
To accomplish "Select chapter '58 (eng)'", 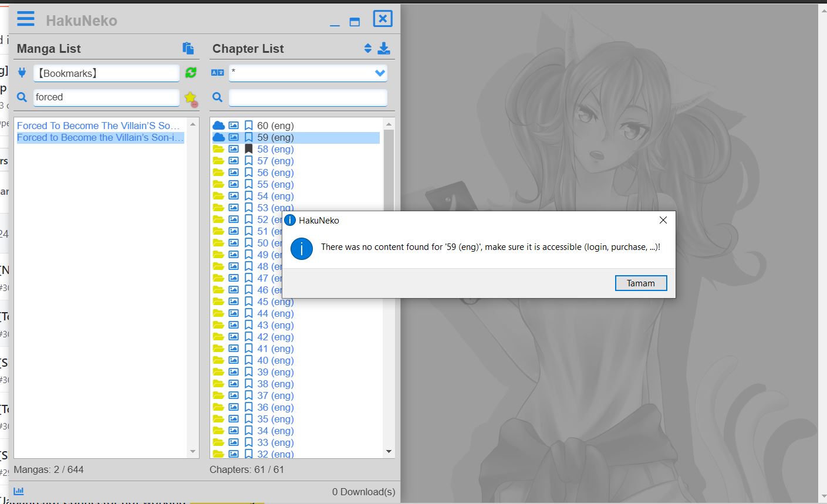I will 275,149.
